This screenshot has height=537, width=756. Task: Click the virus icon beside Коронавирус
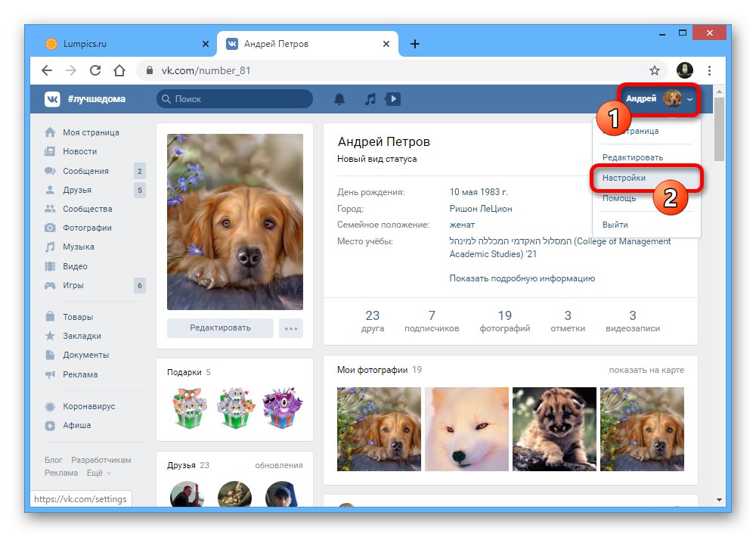pos(50,407)
